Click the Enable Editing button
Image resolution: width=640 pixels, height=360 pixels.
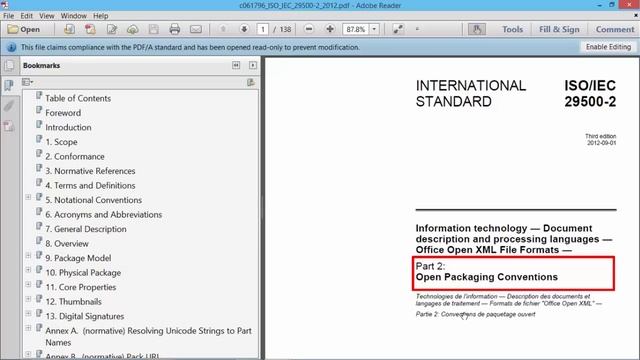(608, 47)
